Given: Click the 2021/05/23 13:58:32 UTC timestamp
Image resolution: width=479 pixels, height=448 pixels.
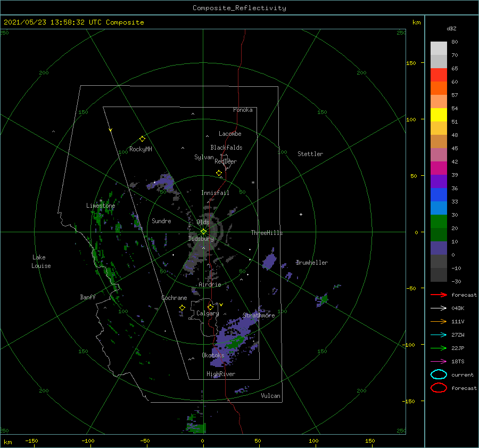Looking at the screenshot, I should 53,22.
